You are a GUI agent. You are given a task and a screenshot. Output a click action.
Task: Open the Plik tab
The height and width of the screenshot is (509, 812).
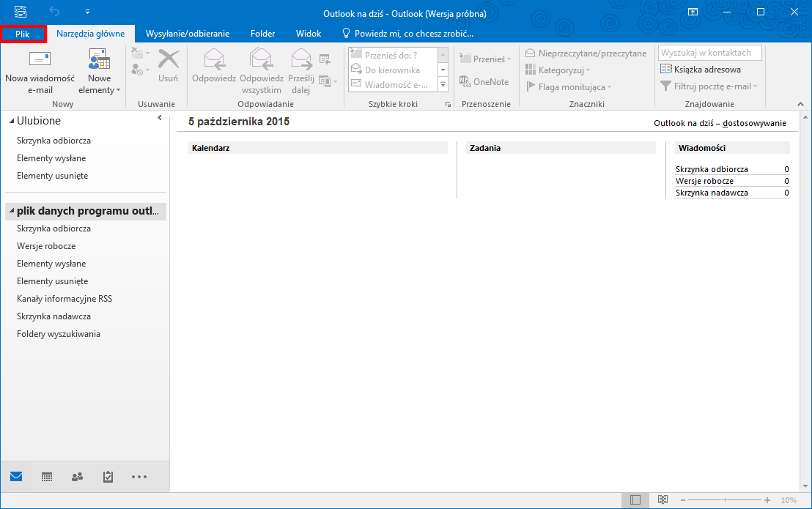click(x=23, y=34)
